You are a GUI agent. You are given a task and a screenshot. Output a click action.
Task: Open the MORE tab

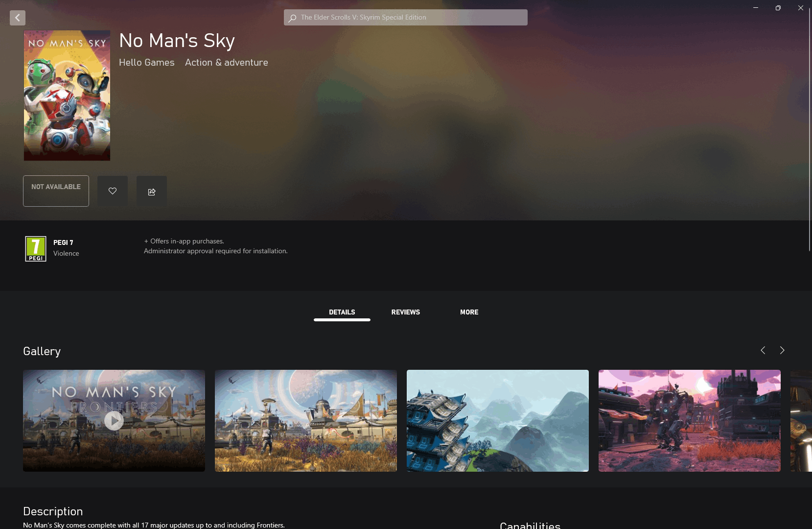point(469,312)
